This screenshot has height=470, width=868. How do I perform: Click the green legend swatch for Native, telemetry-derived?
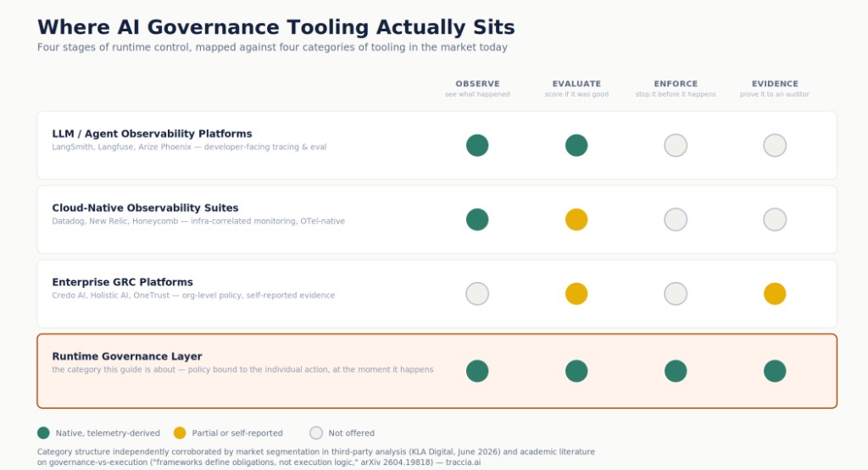point(43,433)
